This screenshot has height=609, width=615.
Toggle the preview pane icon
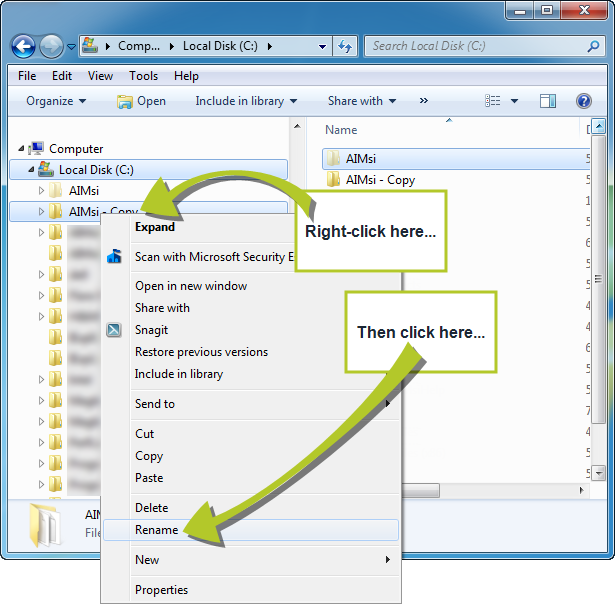point(548,101)
